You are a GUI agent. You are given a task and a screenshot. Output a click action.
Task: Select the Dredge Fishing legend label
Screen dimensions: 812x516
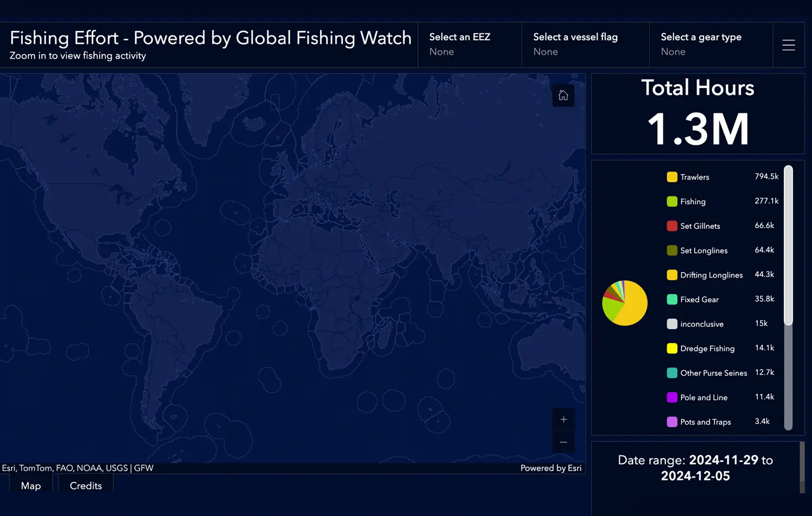pos(708,348)
